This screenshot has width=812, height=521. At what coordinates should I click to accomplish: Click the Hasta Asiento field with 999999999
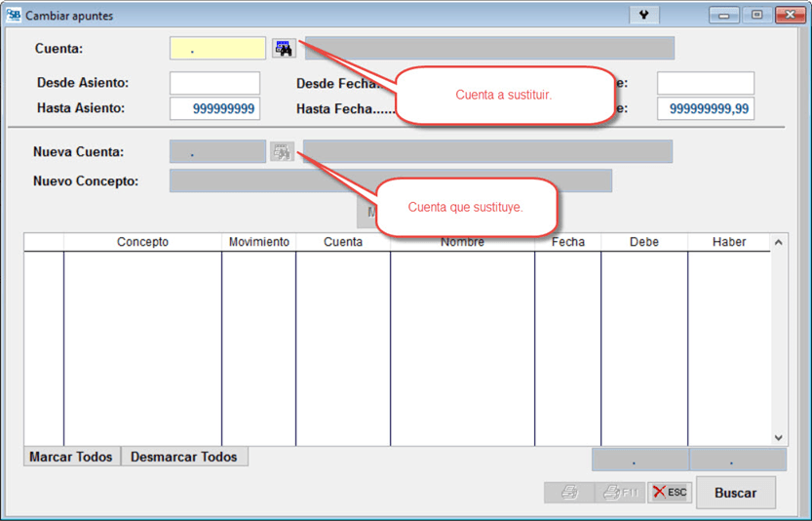(x=214, y=108)
